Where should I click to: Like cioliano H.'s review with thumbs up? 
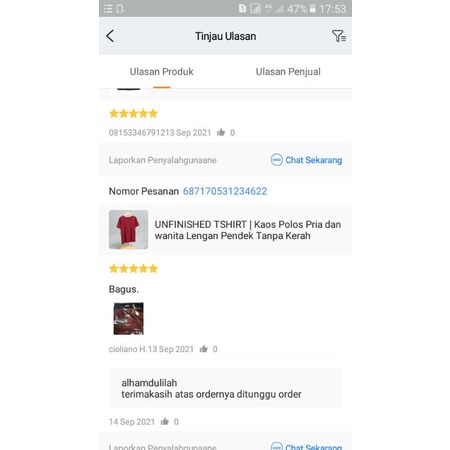203,349
